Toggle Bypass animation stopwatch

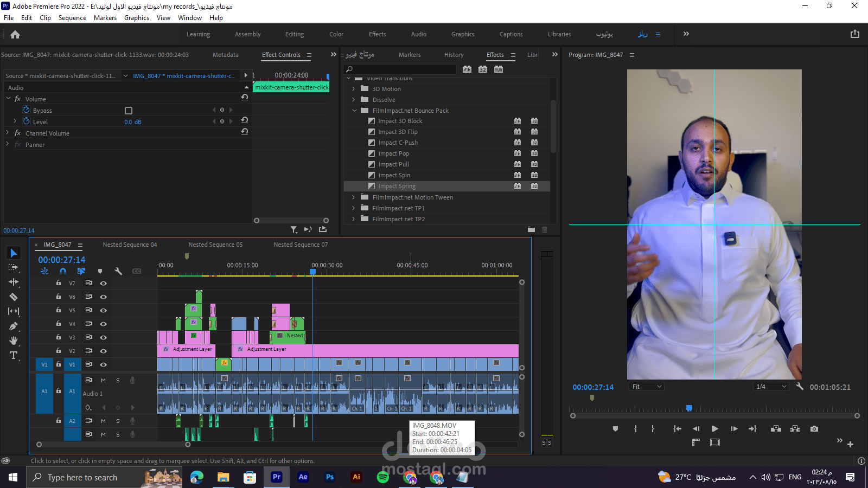[x=26, y=110]
